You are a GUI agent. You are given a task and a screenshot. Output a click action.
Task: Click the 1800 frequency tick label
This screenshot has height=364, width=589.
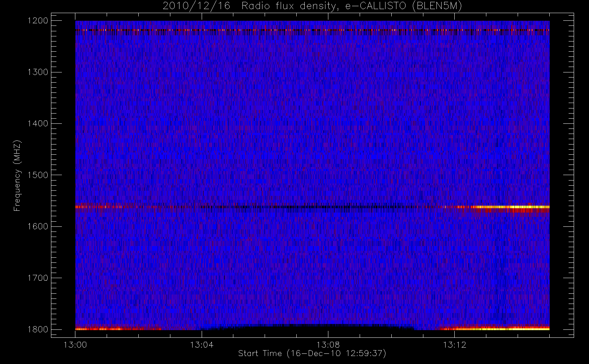coord(38,329)
